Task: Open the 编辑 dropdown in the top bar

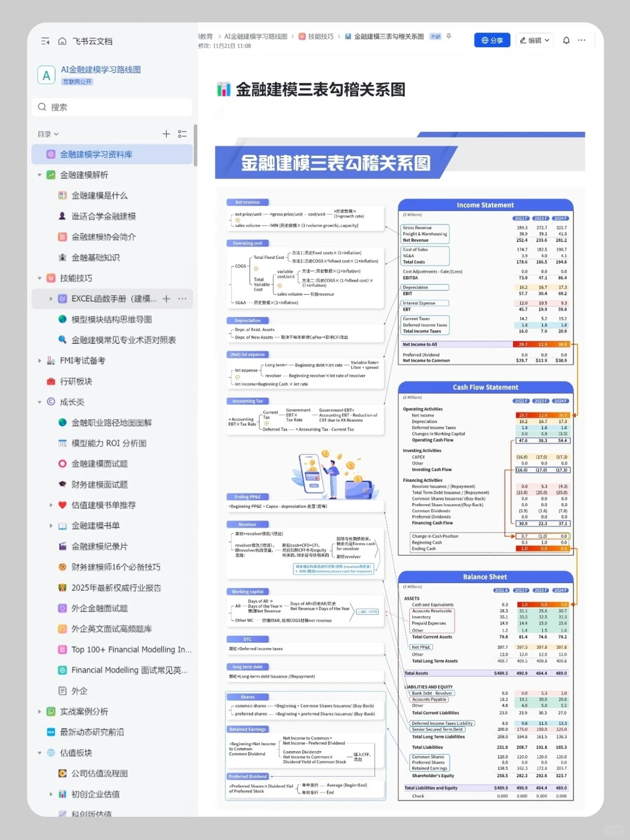Action: pos(534,40)
